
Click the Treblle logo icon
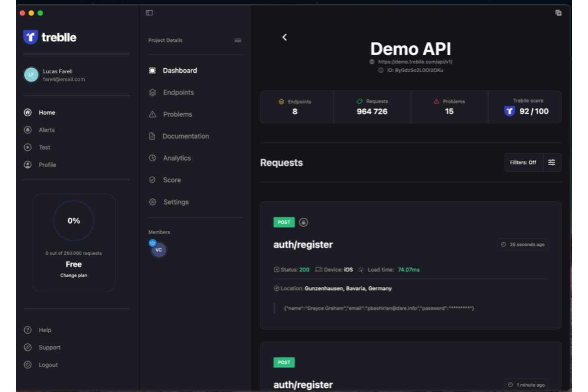(31, 37)
